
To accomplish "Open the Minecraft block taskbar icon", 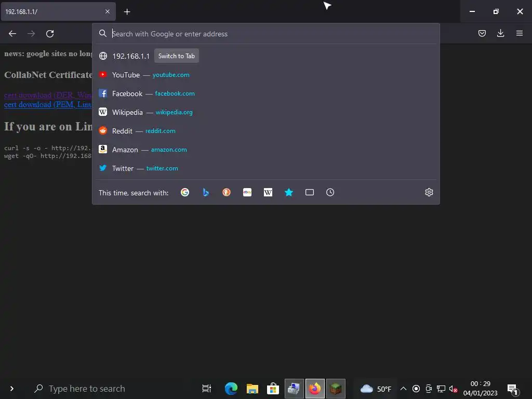I will coord(336,389).
